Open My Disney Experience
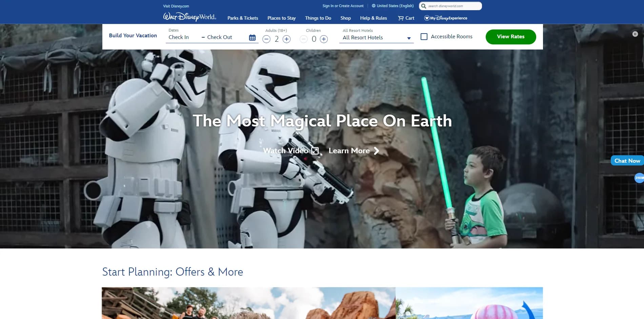Screen dimensions: 644x319 pyautogui.click(x=445, y=18)
